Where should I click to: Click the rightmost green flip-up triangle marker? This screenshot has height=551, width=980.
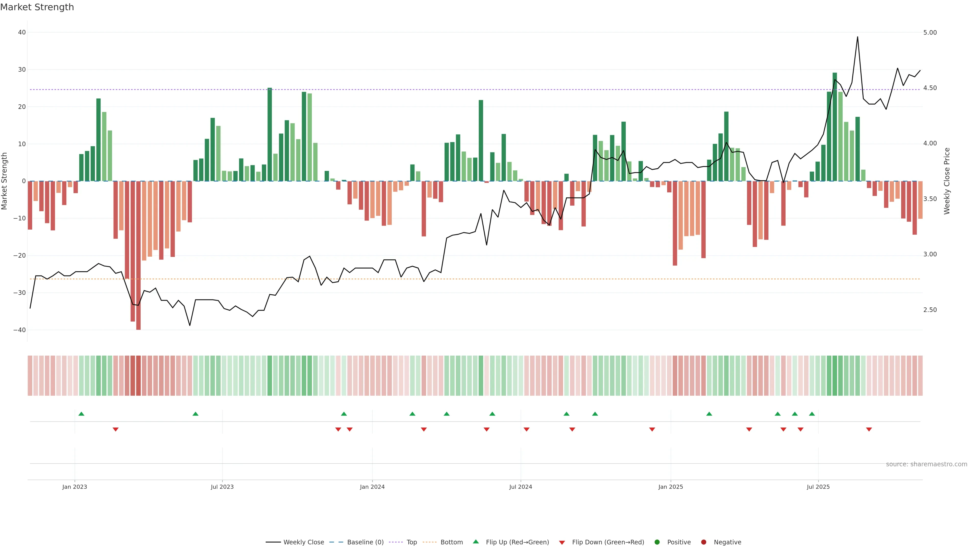tap(812, 414)
